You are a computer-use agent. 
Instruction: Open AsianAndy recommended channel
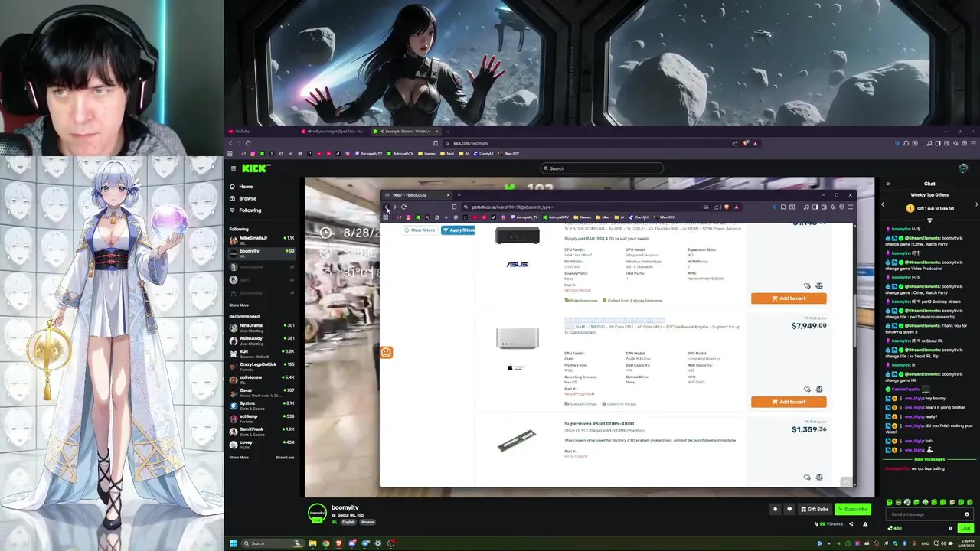[262, 340]
